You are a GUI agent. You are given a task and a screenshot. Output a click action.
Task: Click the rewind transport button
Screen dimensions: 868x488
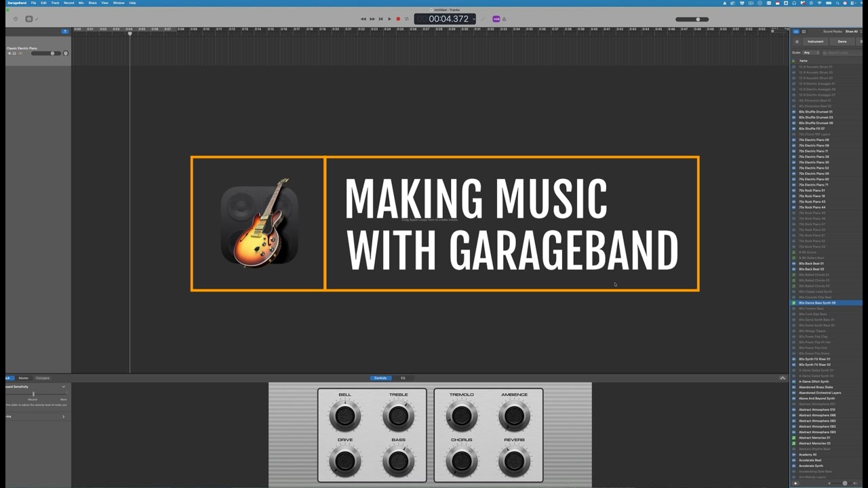pos(363,19)
